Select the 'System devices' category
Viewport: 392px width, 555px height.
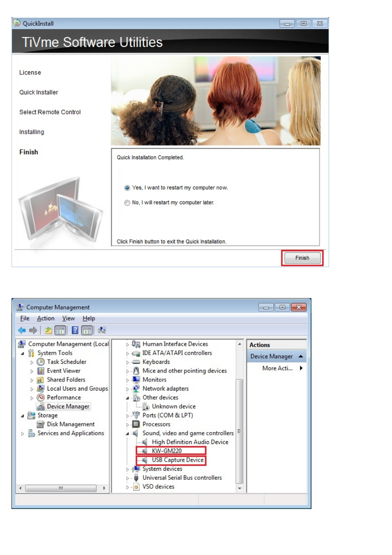(x=162, y=469)
